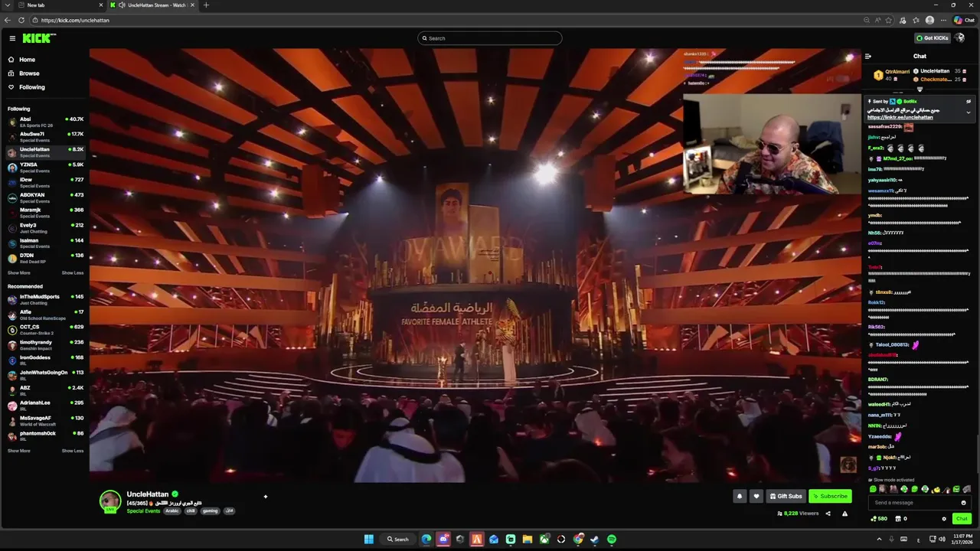This screenshot has height=551, width=980.
Task: Share the stream via share icon
Action: click(x=828, y=514)
